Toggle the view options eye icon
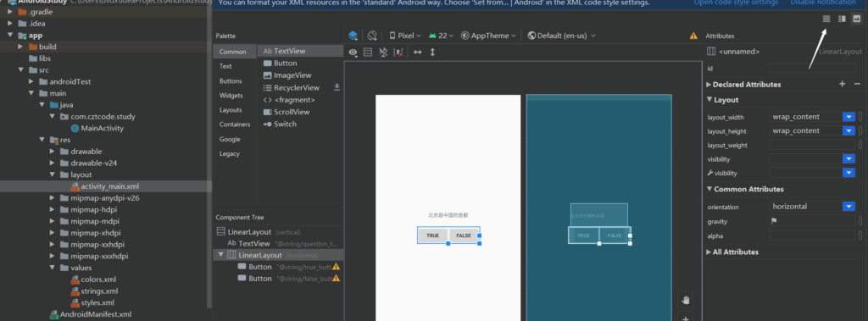The height and width of the screenshot is (321, 868). point(353,52)
